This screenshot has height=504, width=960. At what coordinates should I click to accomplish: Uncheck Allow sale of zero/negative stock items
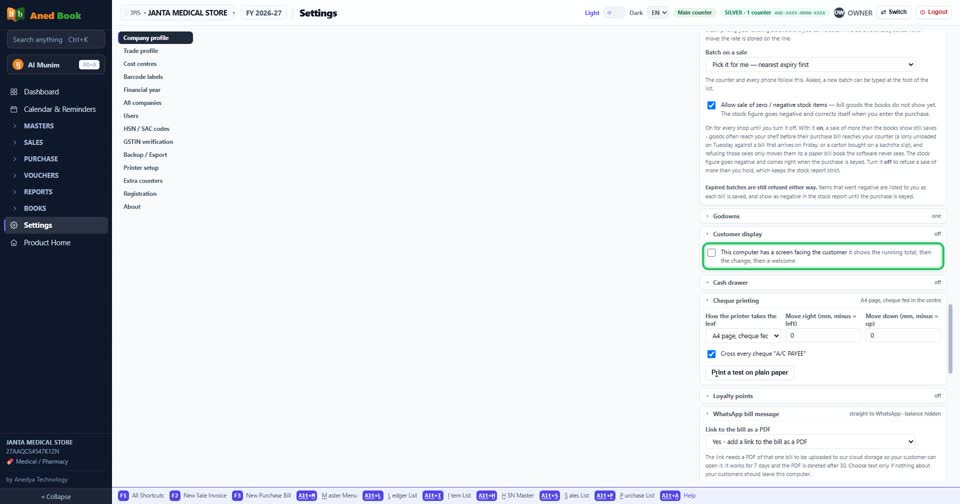click(x=711, y=105)
